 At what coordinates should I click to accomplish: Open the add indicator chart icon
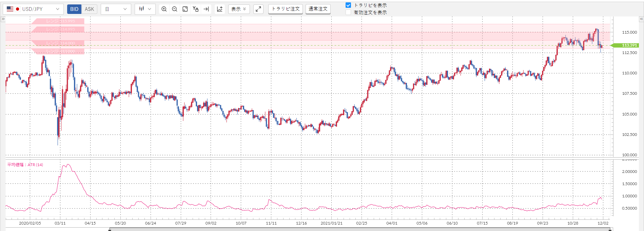220,9
